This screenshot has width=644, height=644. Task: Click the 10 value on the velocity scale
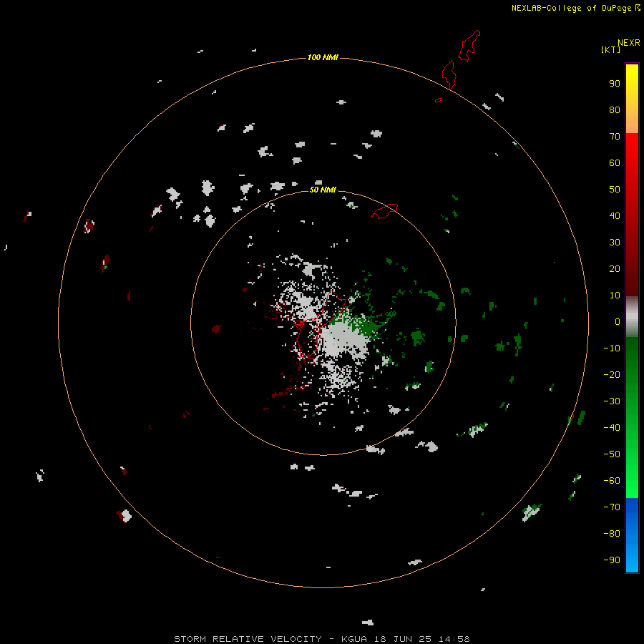point(615,296)
